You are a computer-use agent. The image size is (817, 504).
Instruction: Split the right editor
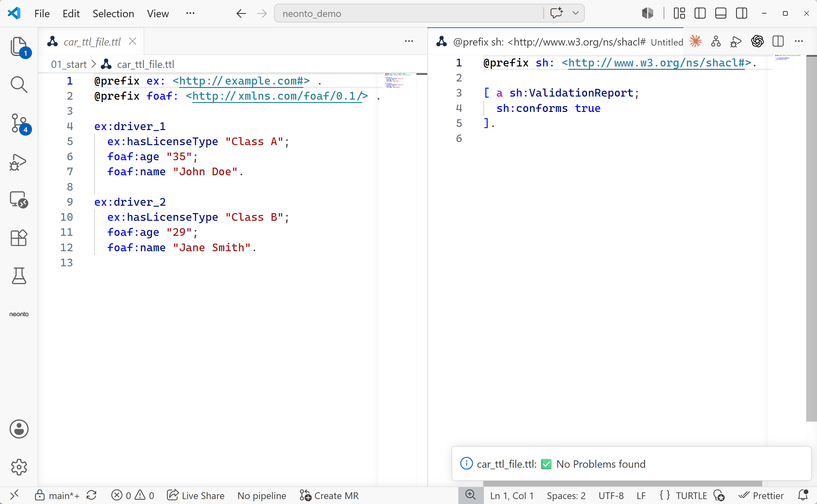point(778,41)
